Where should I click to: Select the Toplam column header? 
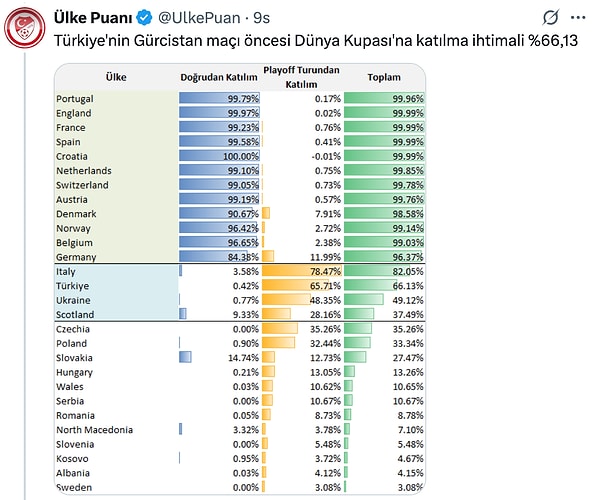pos(383,77)
